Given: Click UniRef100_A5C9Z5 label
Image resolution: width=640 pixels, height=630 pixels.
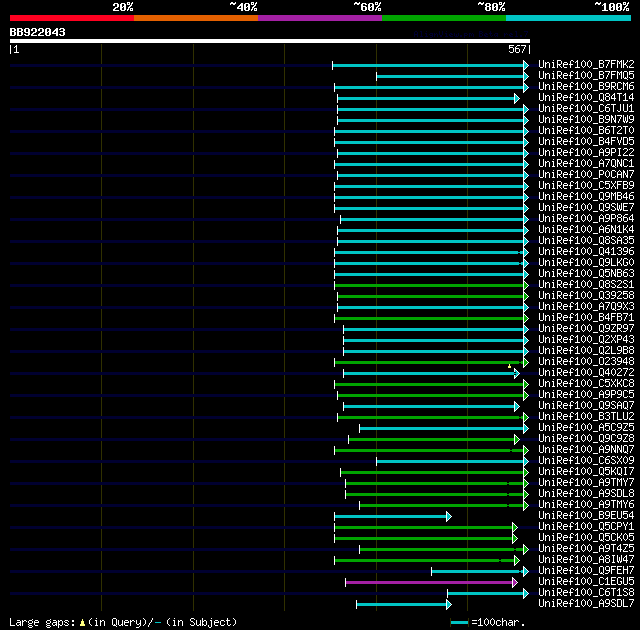Looking at the screenshot, I should (x=586, y=428).
